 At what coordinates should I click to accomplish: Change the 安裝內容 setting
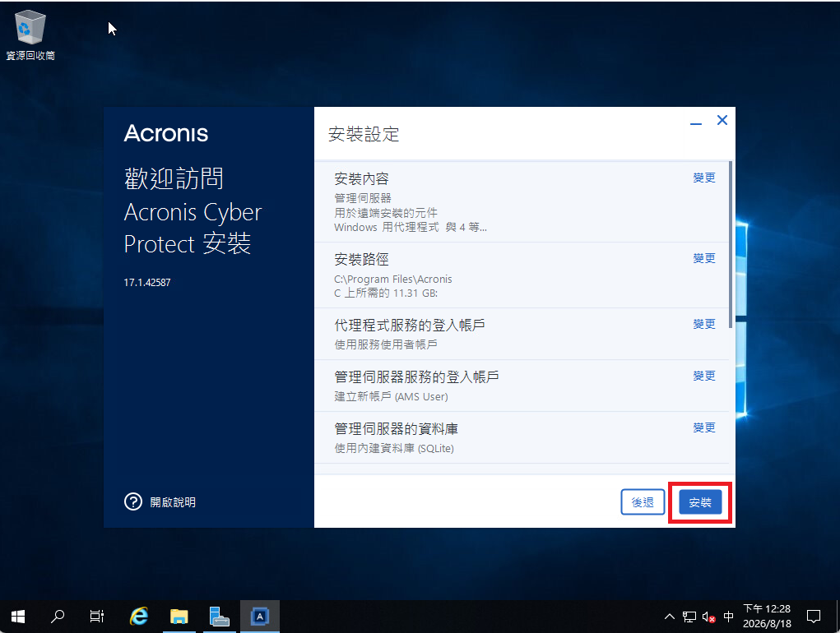704,178
